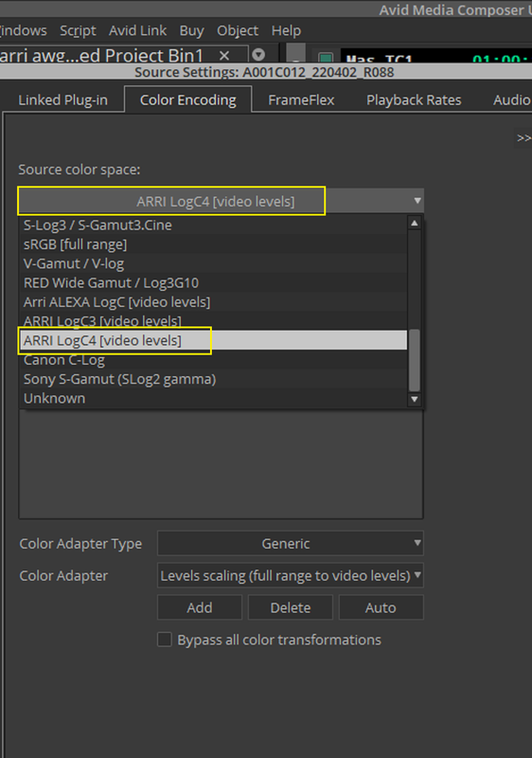Click the list scroll up arrow
532x758 pixels.
pos(415,223)
